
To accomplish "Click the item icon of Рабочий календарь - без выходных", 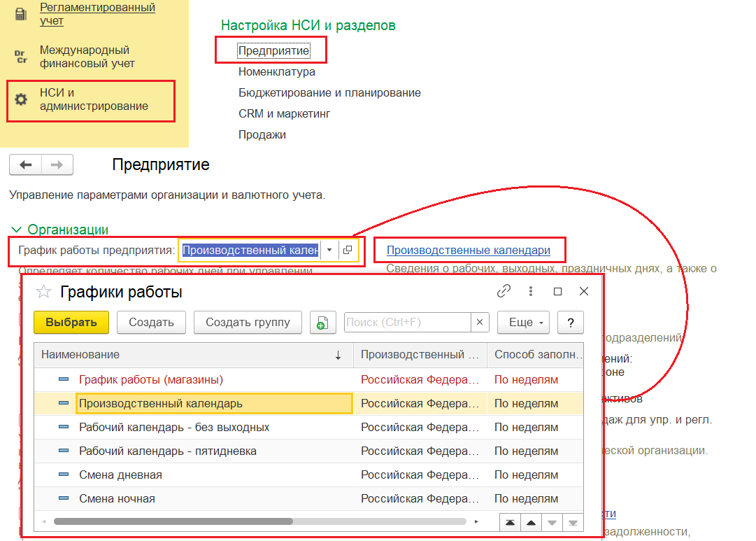I will [64, 427].
